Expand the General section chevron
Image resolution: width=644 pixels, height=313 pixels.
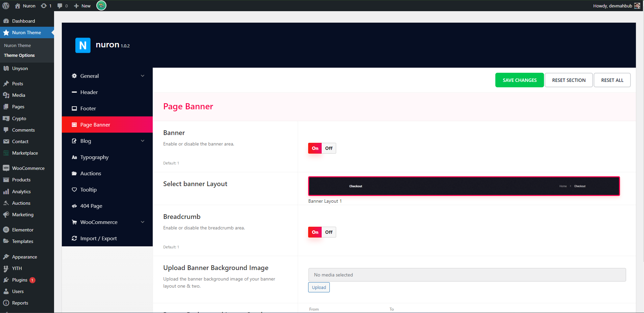[143, 76]
